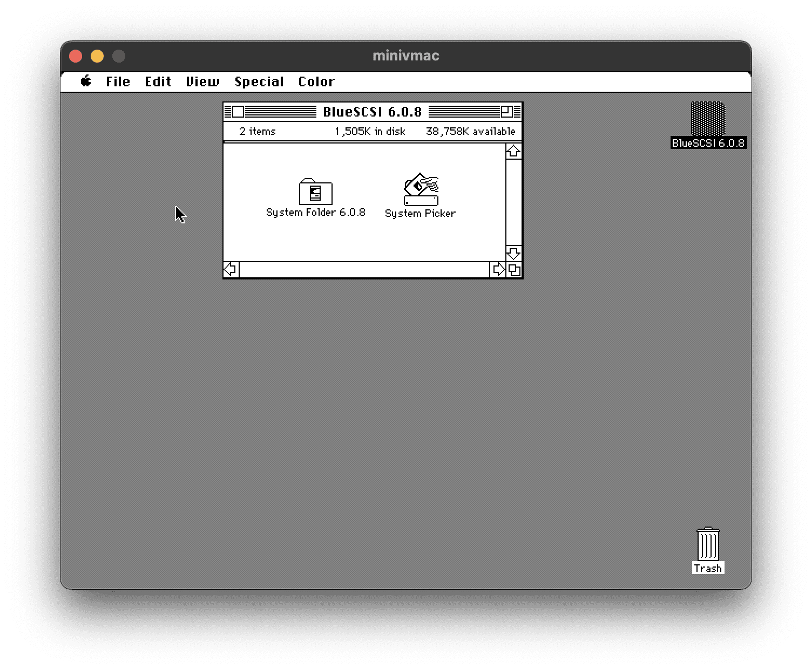This screenshot has height=669, width=812.
Task: Click the horizontal scrollbar track
Action: (364, 269)
